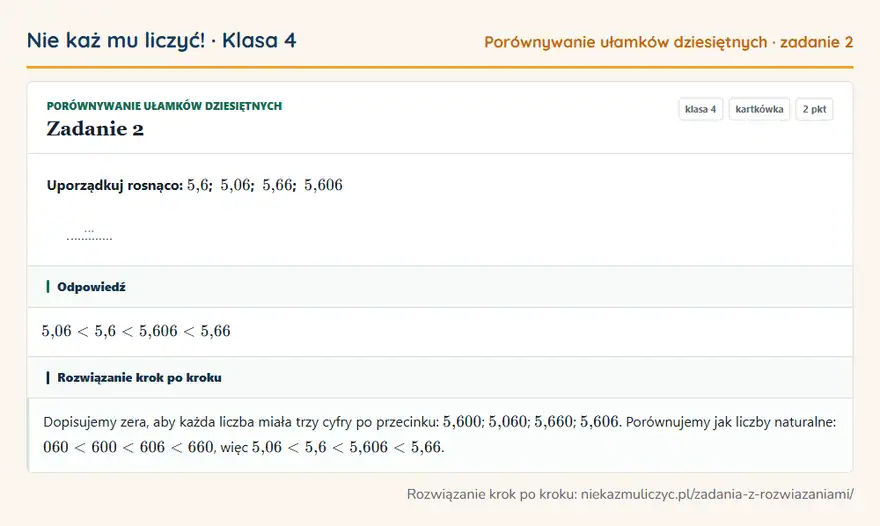This screenshot has height=526, width=880.
Task: Click the answer '5,06 < 5,6 < 5,606 < 5,66'
Action: [x=136, y=331]
